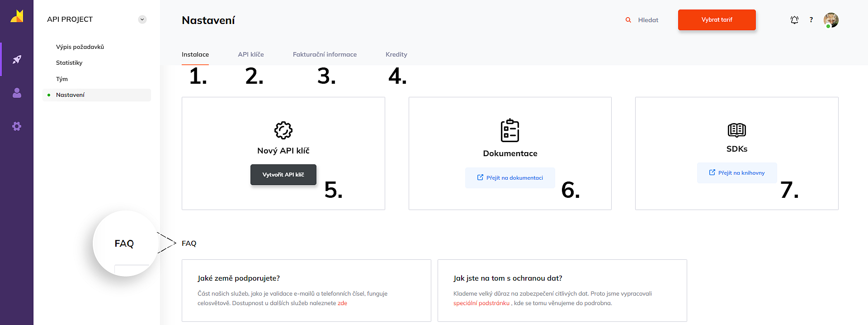Follow the Přejít na dokumentaci link

pos(510,178)
